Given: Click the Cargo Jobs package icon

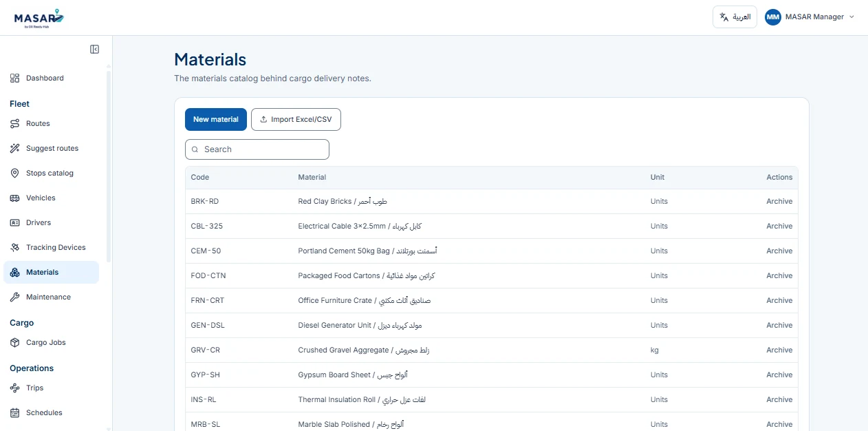Looking at the screenshot, I should 15,343.
